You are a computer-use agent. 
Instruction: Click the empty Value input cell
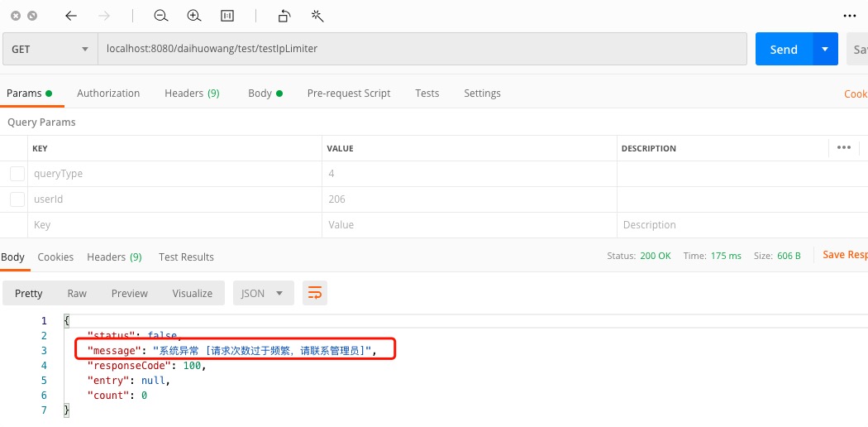[x=470, y=225]
